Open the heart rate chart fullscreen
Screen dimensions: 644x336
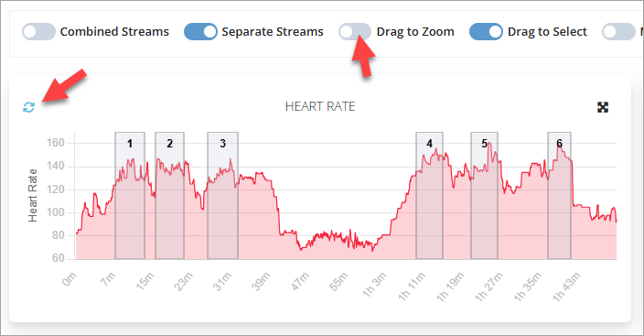coord(603,107)
